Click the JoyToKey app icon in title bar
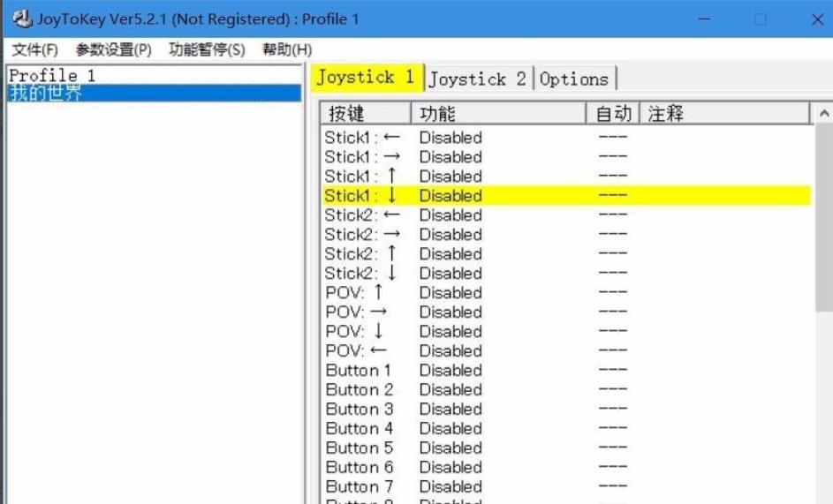This screenshot has height=504, width=833. (21, 19)
